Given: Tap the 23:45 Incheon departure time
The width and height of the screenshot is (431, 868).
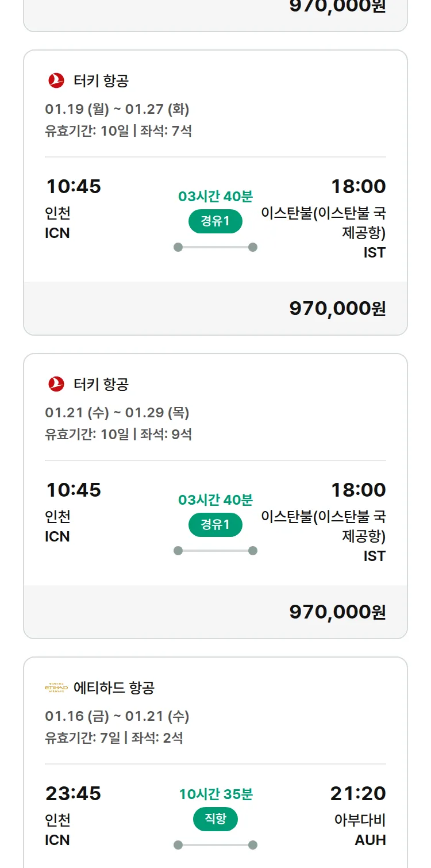Looking at the screenshot, I should click(73, 793).
